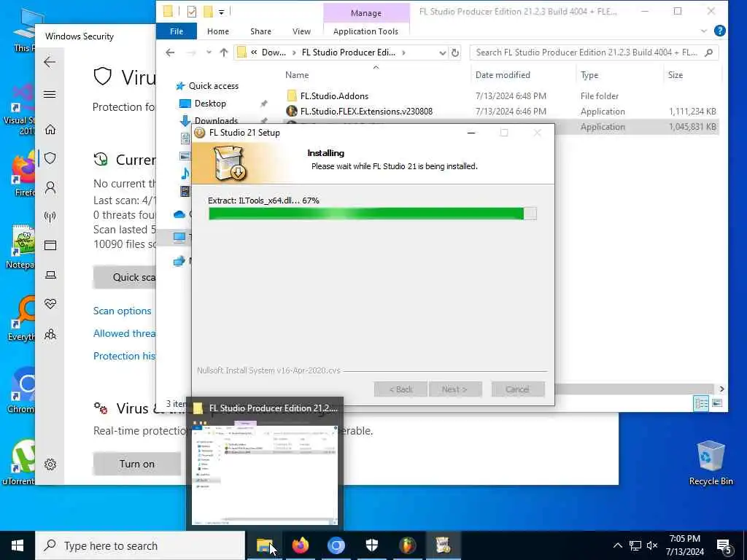Open Windows Security shield in taskbar
Image resolution: width=747 pixels, height=560 pixels.
point(371,545)
